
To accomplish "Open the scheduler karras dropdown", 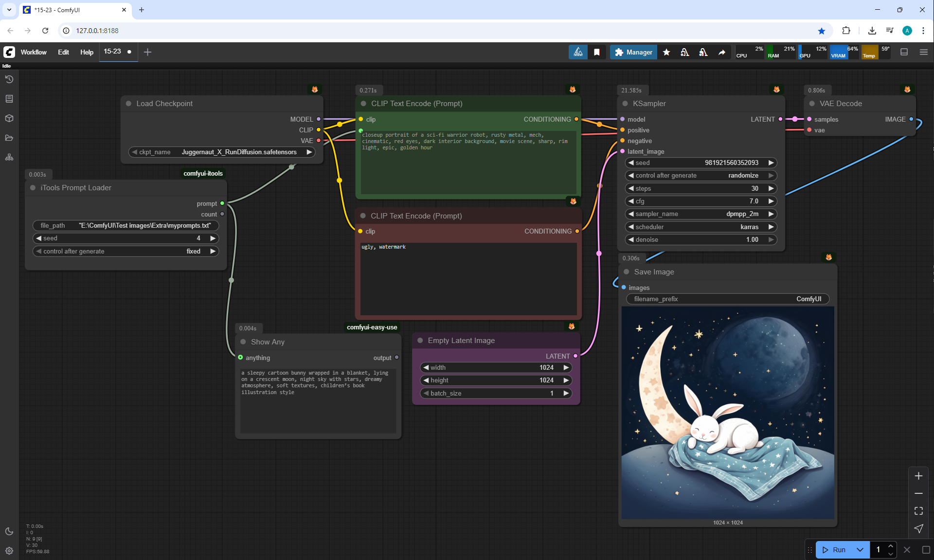I will (700, 227).
